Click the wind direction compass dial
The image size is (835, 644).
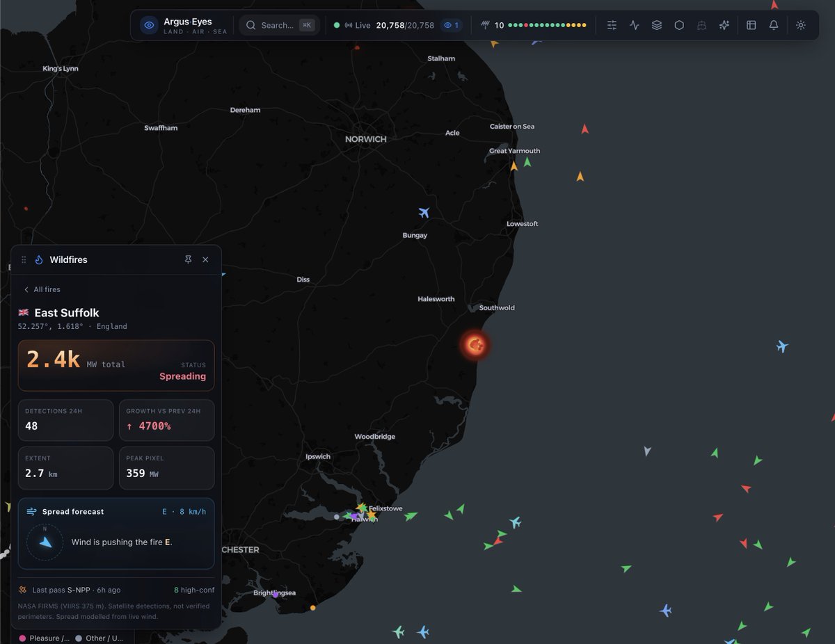pos(45,542)
